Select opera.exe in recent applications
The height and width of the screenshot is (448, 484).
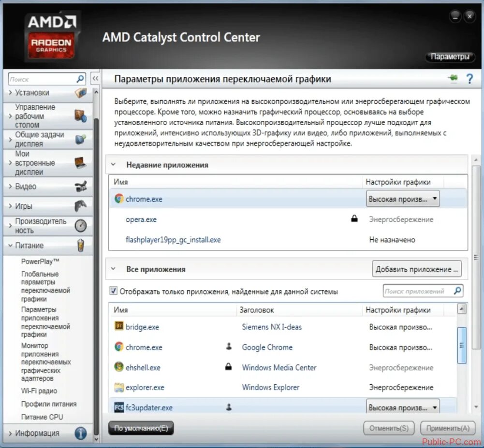click(x=288, y=219)
